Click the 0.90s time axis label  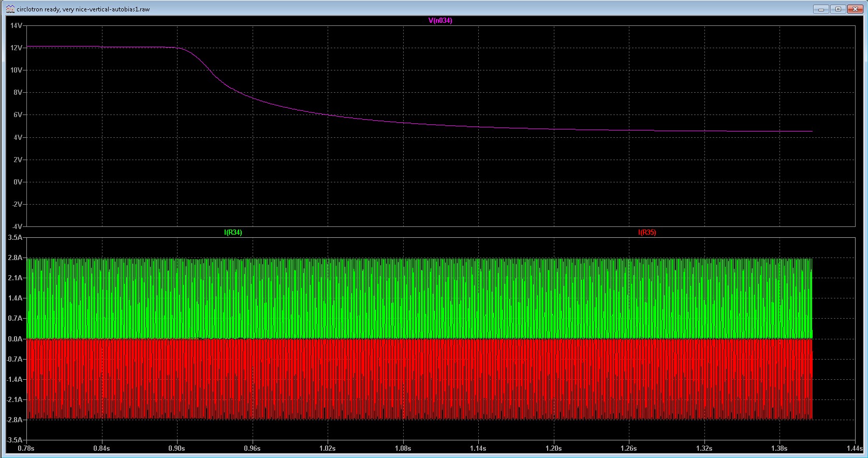click(x=177, y=448)
